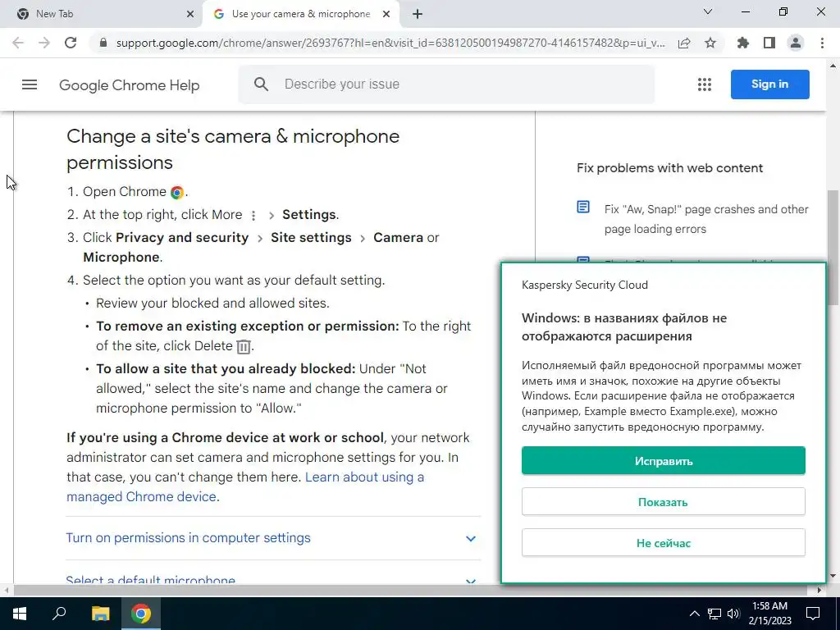
Task: Click the search magnifier in help search box
Action: pyautogui.click(x=261, y=84)
